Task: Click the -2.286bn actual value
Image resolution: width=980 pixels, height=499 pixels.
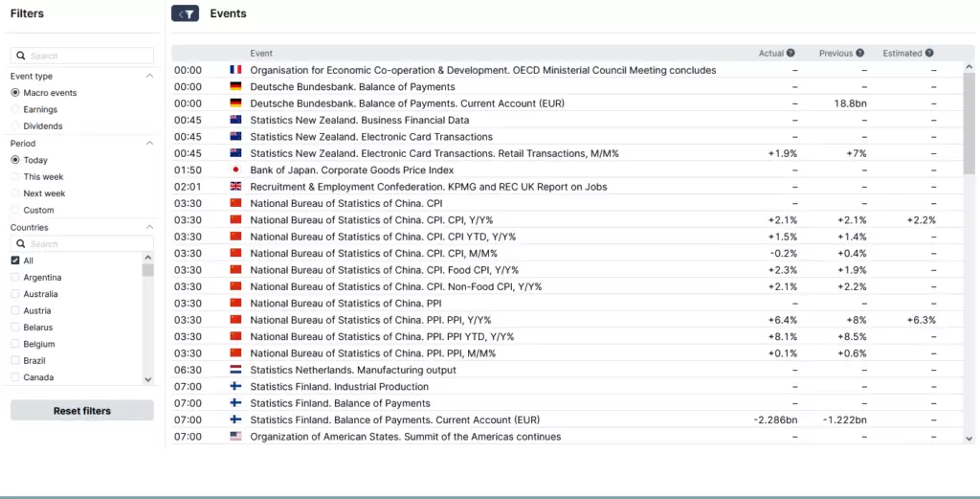Action: coord(775,420)
